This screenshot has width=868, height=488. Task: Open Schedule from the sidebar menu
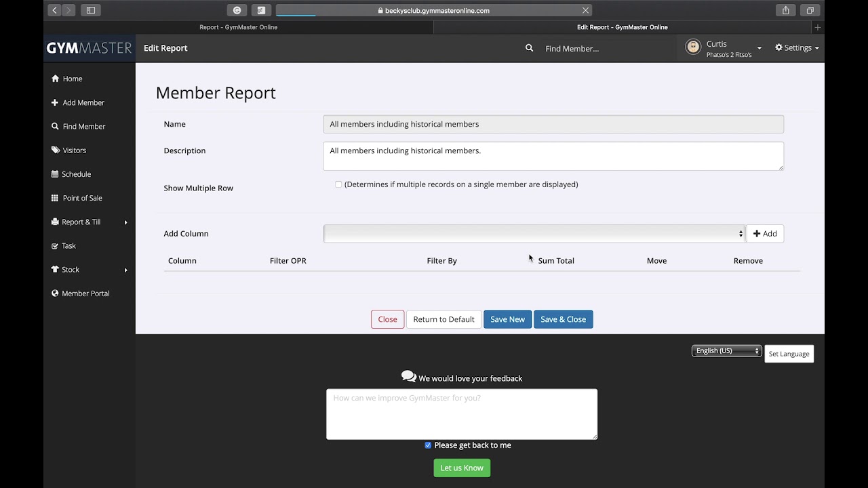tap(76, 174)
